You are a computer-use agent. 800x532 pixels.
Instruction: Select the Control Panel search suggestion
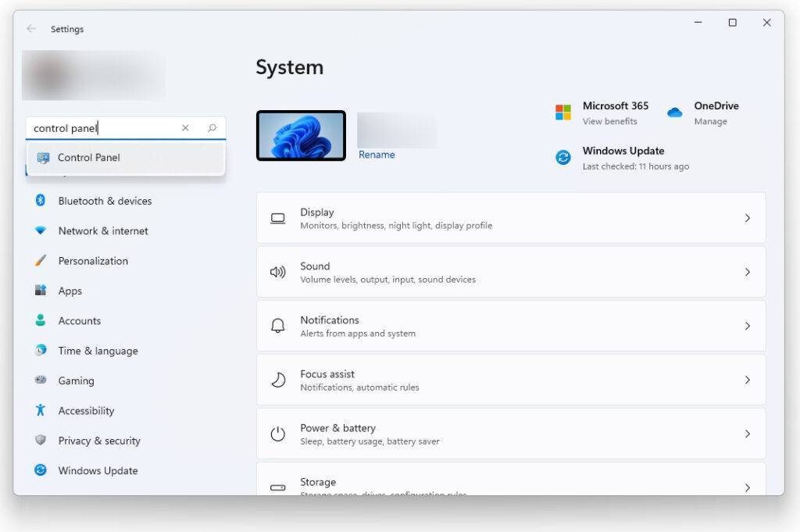pos(126,158)
